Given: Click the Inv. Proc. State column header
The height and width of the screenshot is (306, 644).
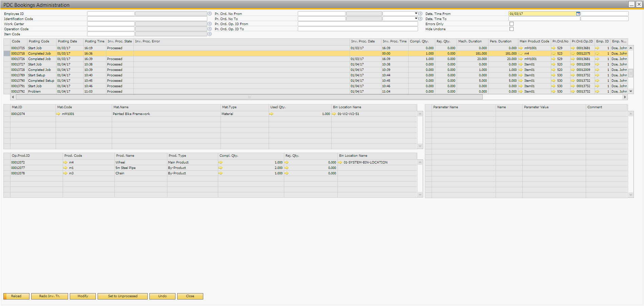Looking at the screenshot, I should [120, 41].
